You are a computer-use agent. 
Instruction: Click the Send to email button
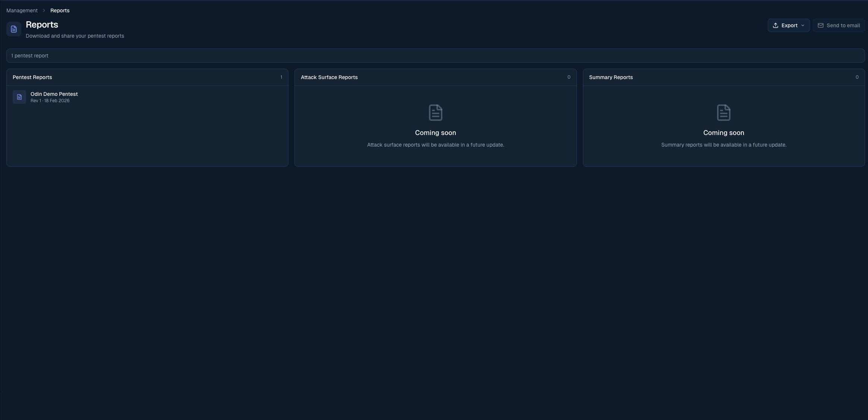[839, 25]
